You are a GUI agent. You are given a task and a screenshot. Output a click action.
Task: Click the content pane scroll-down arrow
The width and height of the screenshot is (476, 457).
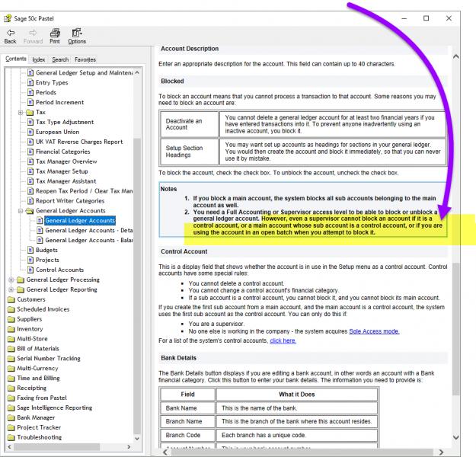[x=455, y=439]
